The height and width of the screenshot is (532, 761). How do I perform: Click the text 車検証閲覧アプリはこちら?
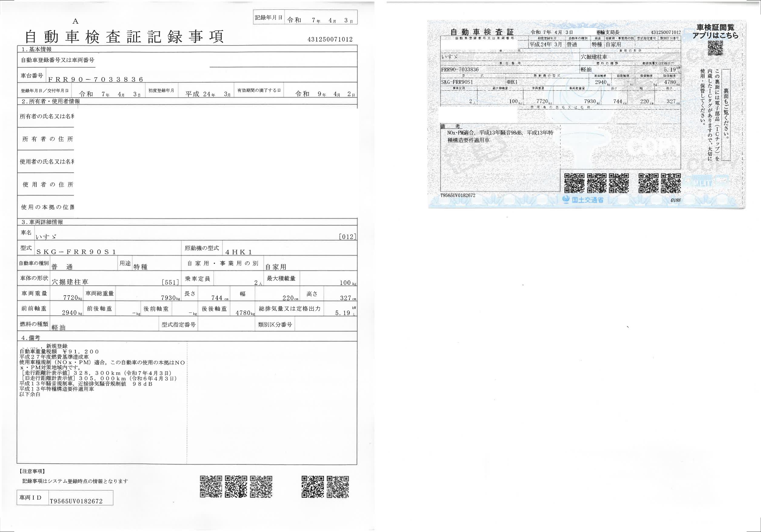[x=716, y=31]
